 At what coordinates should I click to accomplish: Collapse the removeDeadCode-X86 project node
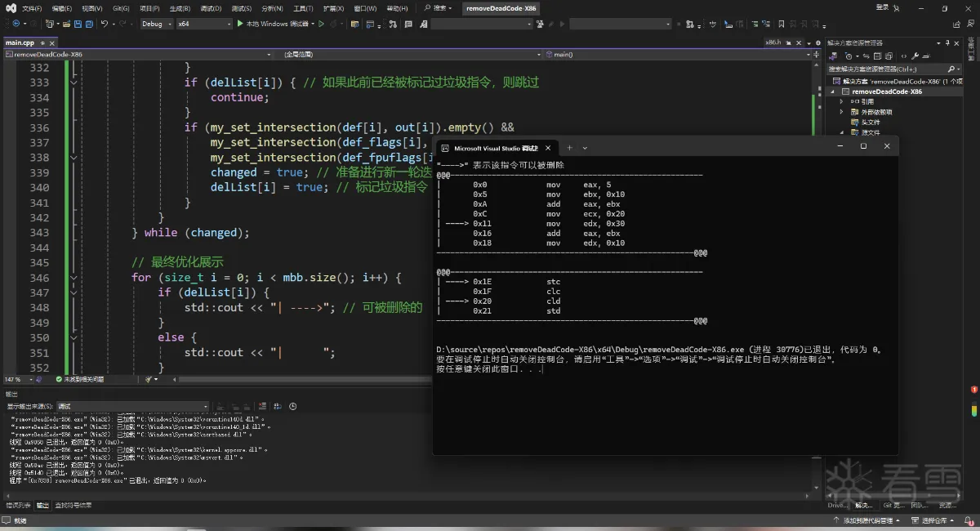coord(834,91)
